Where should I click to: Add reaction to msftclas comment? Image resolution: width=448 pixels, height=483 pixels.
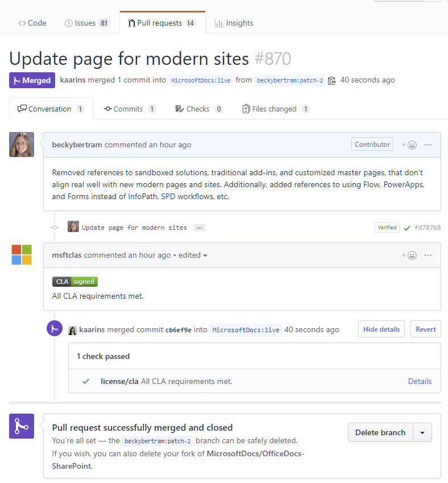[x=409, y=255]
